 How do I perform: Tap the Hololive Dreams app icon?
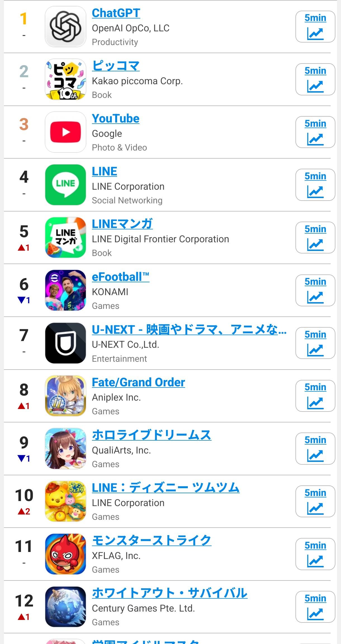point(65,448)
